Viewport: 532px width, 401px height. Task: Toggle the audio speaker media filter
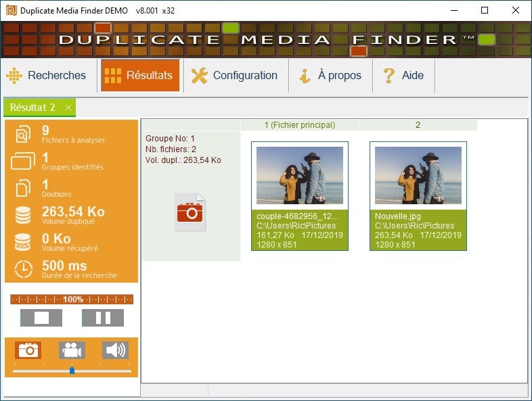(x=115, y=350)
